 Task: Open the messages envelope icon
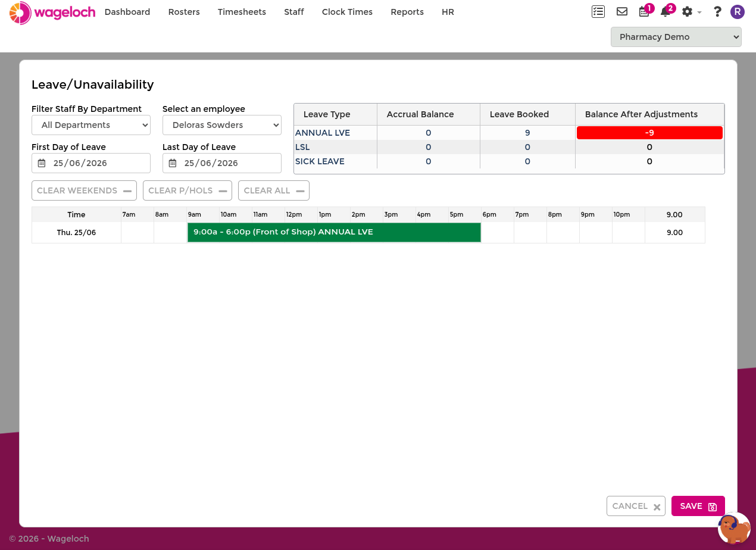pos(622,12)
